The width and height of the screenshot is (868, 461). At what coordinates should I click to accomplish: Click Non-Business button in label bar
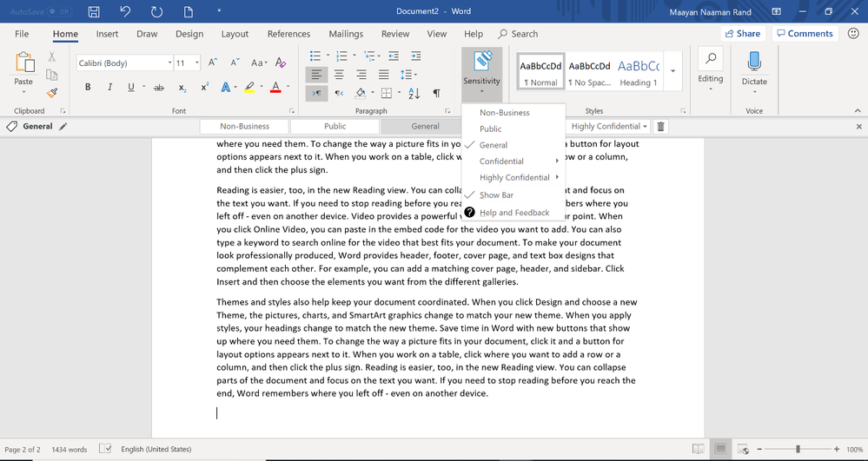click(x=244, y=126)
